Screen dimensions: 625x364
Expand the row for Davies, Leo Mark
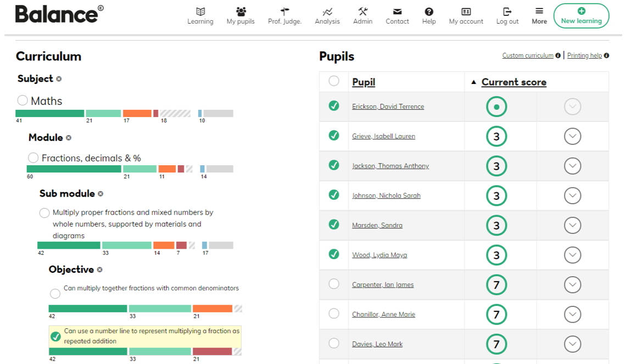click(572, 344)
